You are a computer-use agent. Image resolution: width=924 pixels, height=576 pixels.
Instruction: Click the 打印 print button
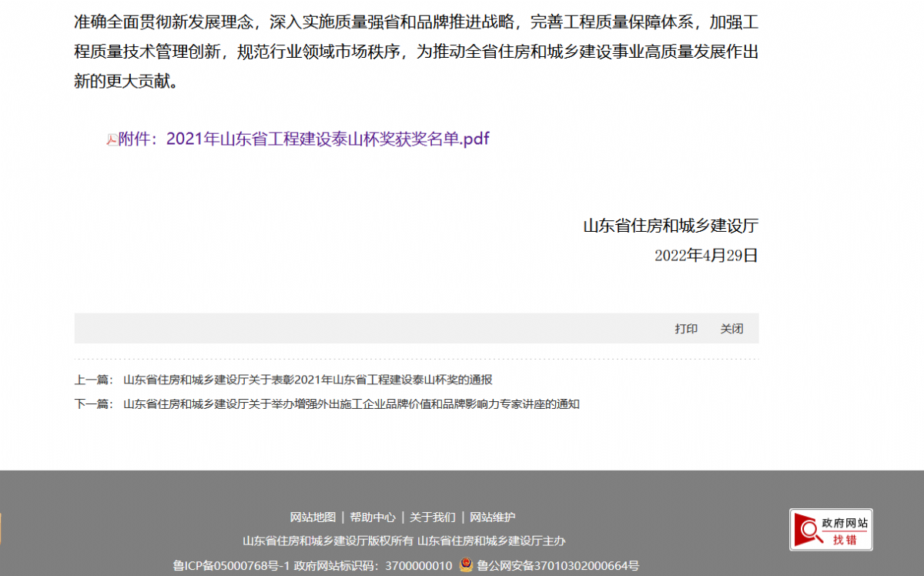click(x=686, y=329)
